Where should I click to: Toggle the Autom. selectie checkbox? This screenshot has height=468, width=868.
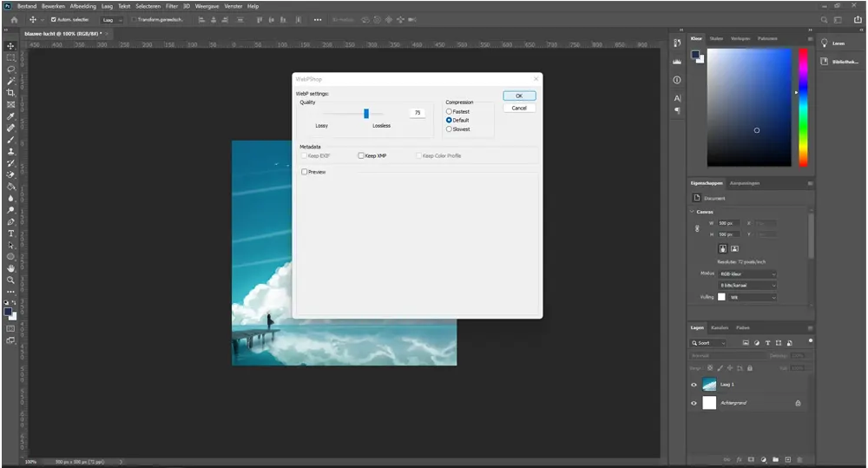click(54, 19)
